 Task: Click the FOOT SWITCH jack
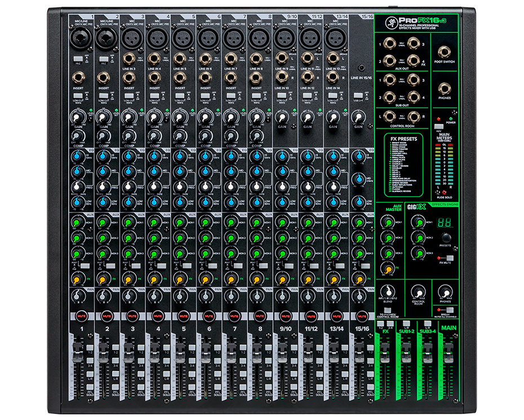[x=445, y=52]
